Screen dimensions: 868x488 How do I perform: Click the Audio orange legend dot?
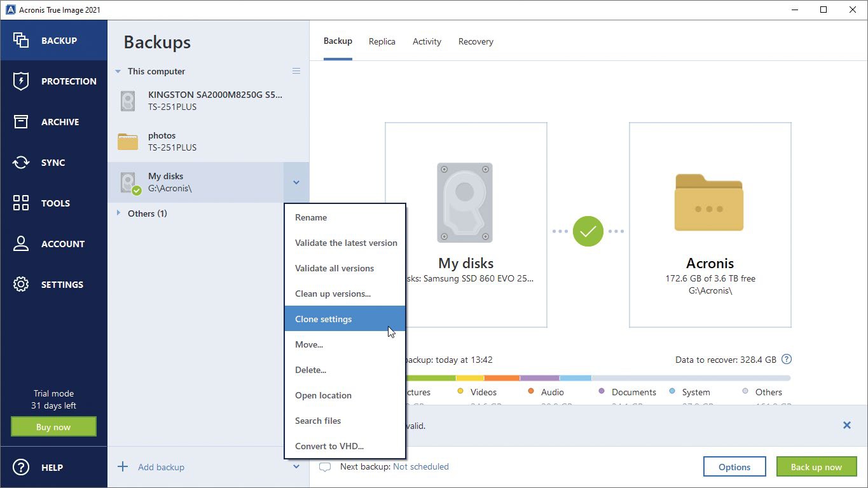tap(531, 391)
